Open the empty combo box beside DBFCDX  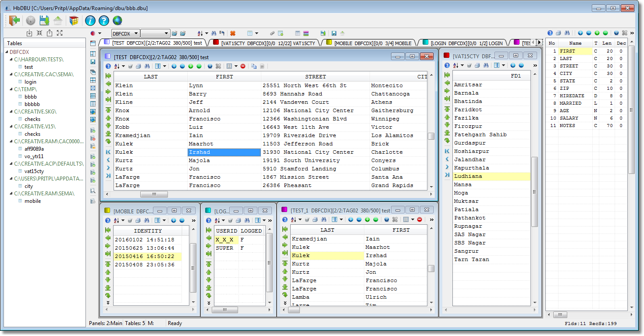pos(155,33)
